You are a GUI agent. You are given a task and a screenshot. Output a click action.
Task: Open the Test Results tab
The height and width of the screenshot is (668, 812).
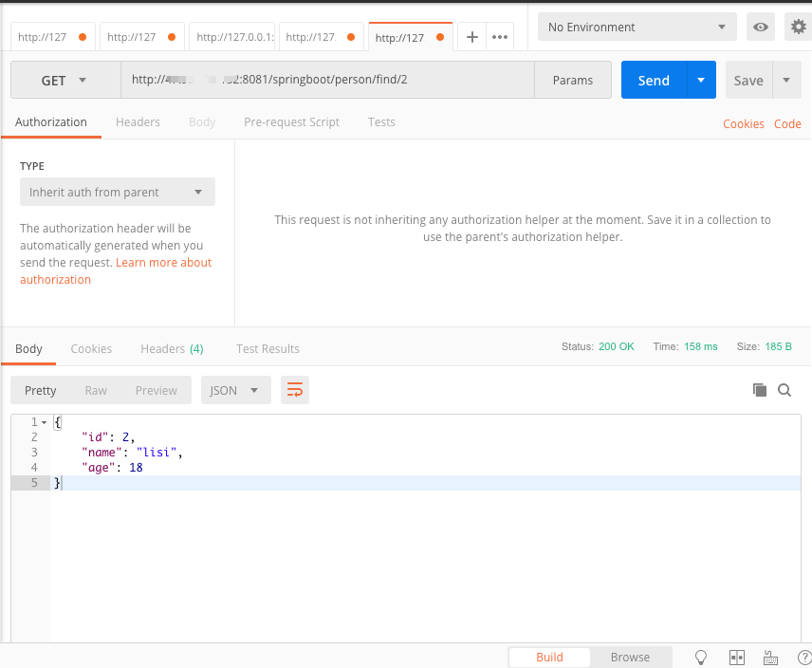click(x=268, y=349)
